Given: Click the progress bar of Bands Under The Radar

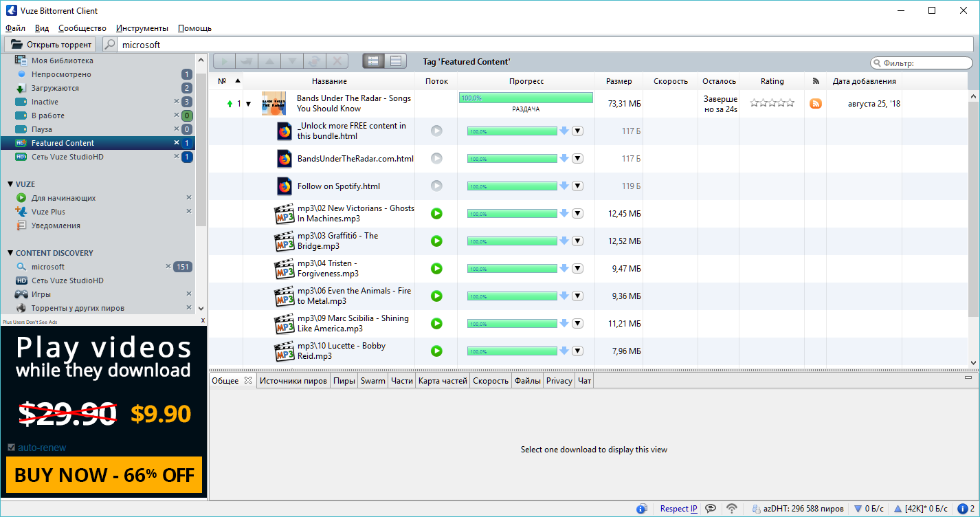Looking at the screenshot, I should [x=526, y=98].
